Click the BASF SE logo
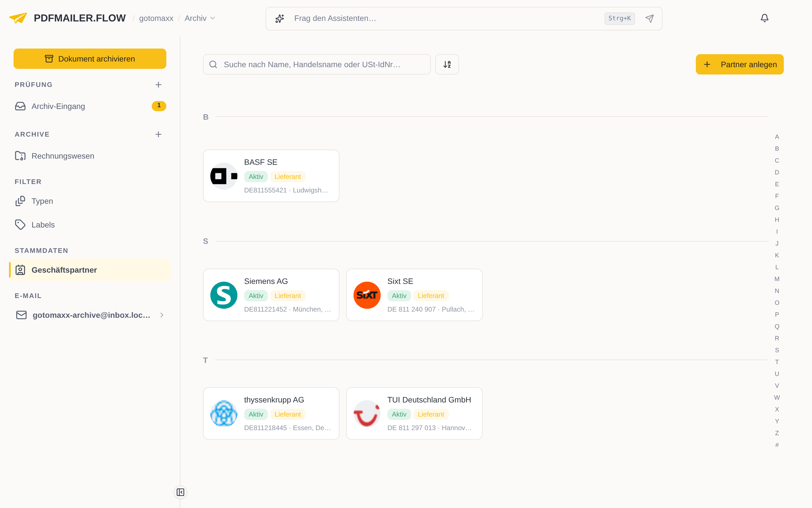 coord(224,176)
